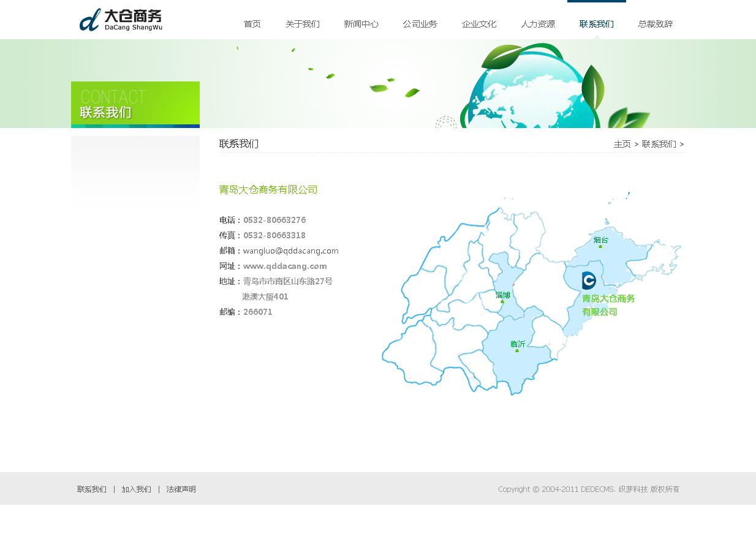Select 公司业务 in the top menu
This screenshot has height=536, width=756.
coord(420,25)
